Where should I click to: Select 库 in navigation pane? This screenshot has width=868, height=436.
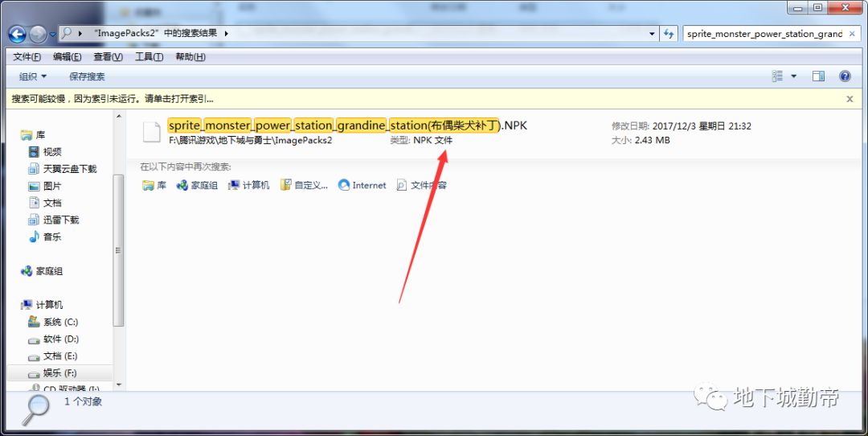click(x=34, y=135)
